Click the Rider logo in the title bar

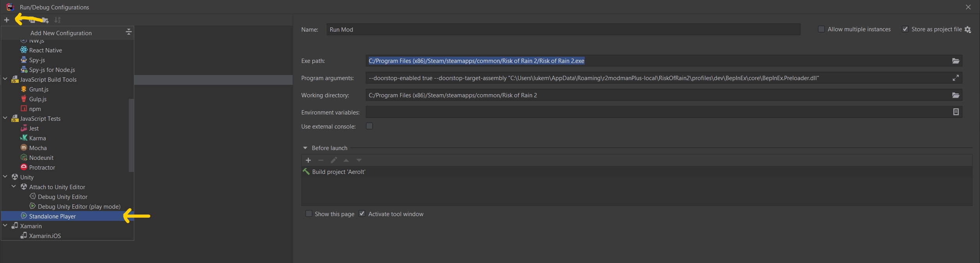pos(10,7)
